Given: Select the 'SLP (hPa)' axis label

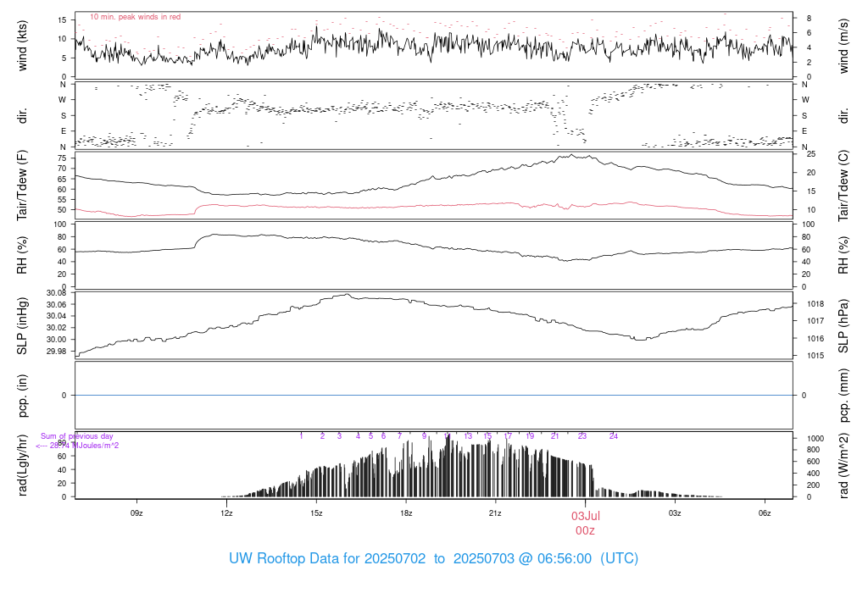Looking at the screenshot, I should [843, 326].
